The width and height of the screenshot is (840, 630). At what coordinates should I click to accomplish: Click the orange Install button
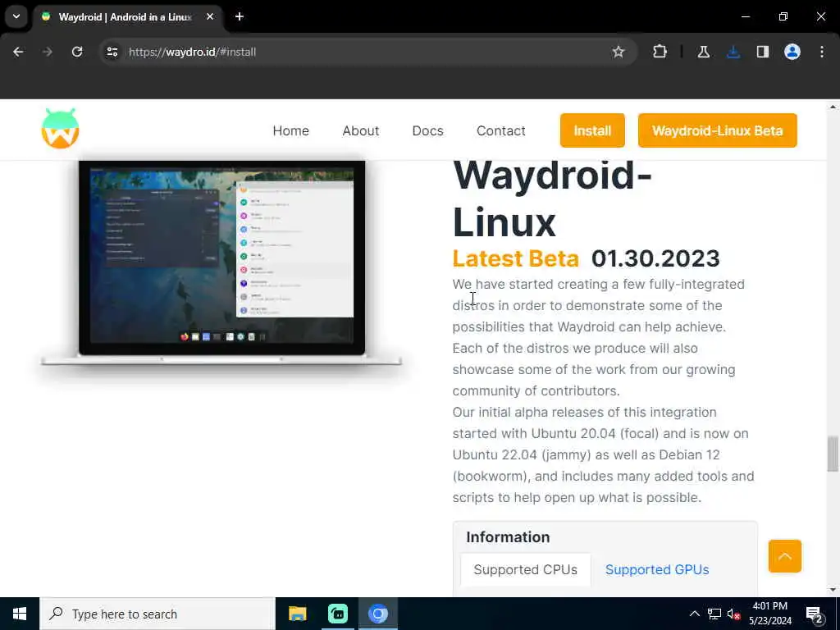(x=592, y=130)
